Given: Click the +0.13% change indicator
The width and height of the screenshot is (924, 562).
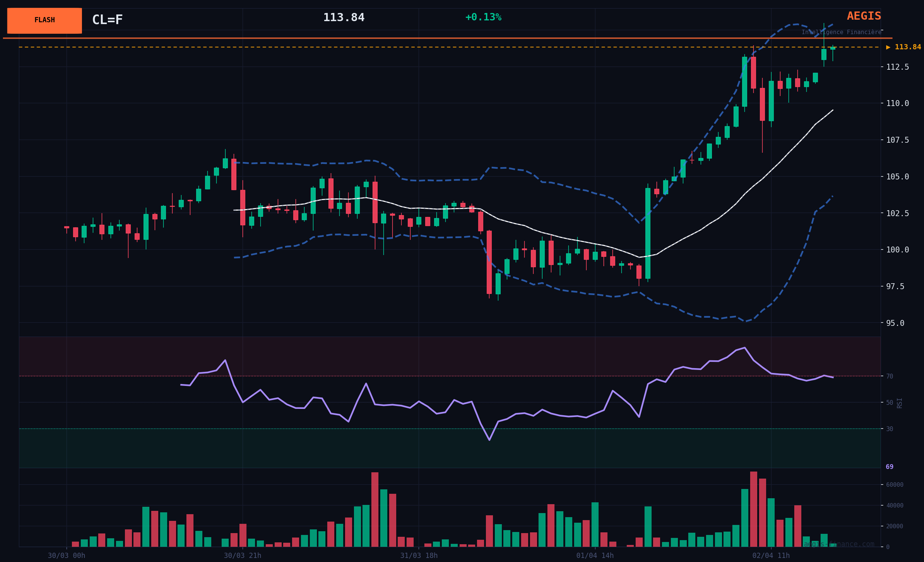Looking at the screenshot, I should tap(483, 17).
